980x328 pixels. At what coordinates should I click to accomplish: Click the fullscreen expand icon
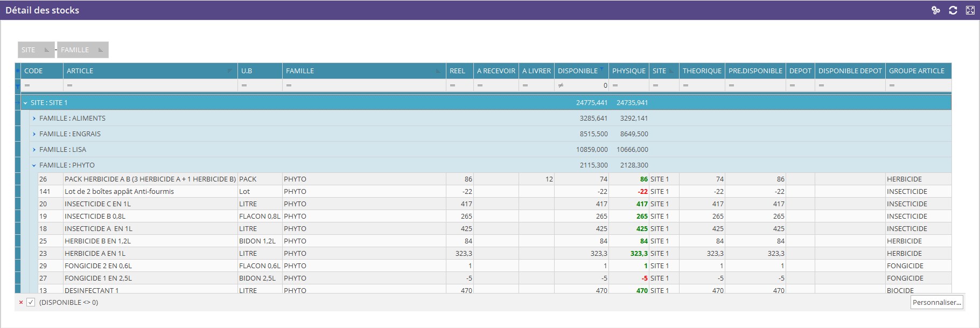970,10
